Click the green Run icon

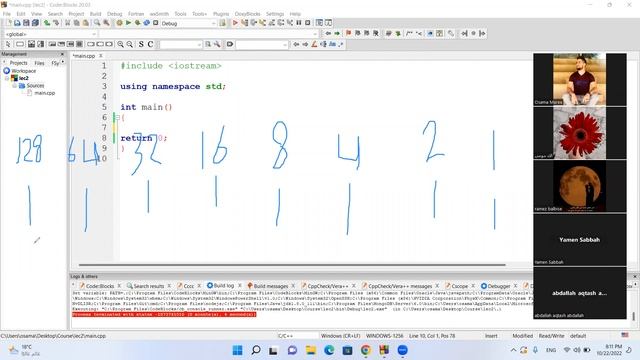click(128, 23)
